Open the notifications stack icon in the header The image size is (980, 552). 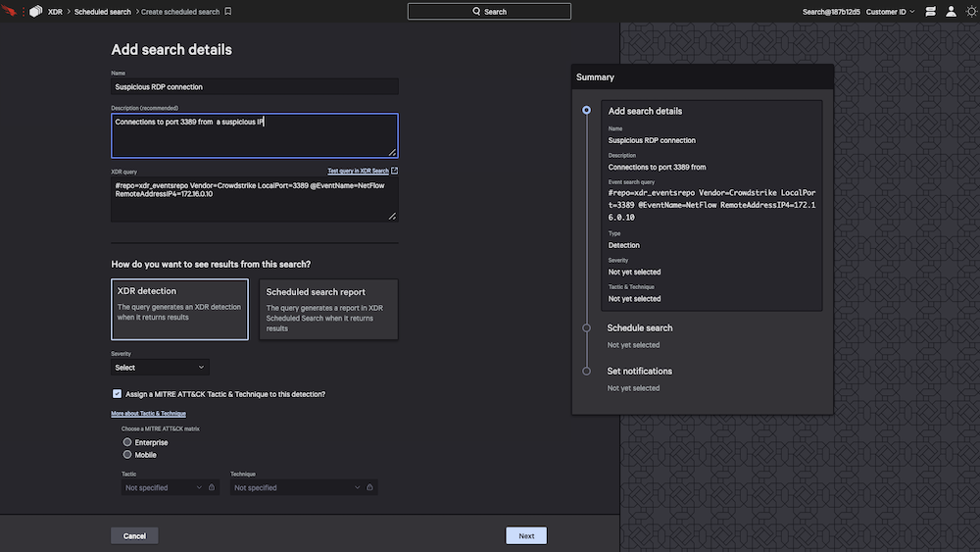[x=930, y=11]
